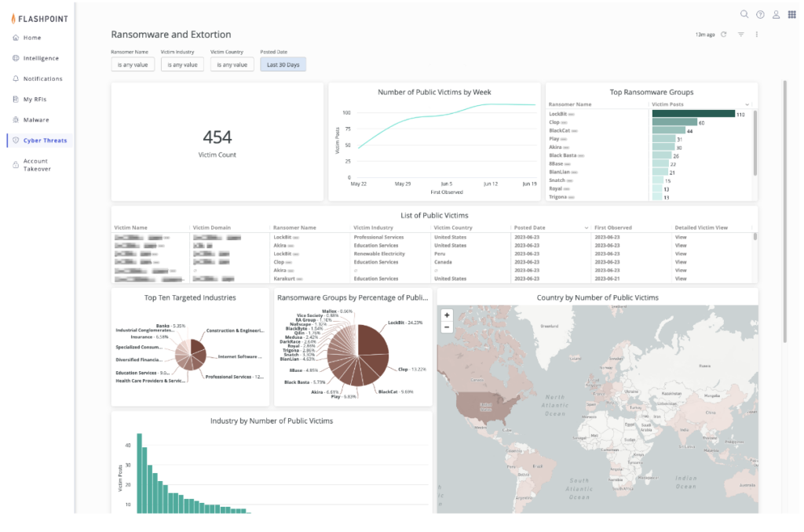Open View link for the Karakurt row
Screen dimensions: 804x532
click(681, 279)
